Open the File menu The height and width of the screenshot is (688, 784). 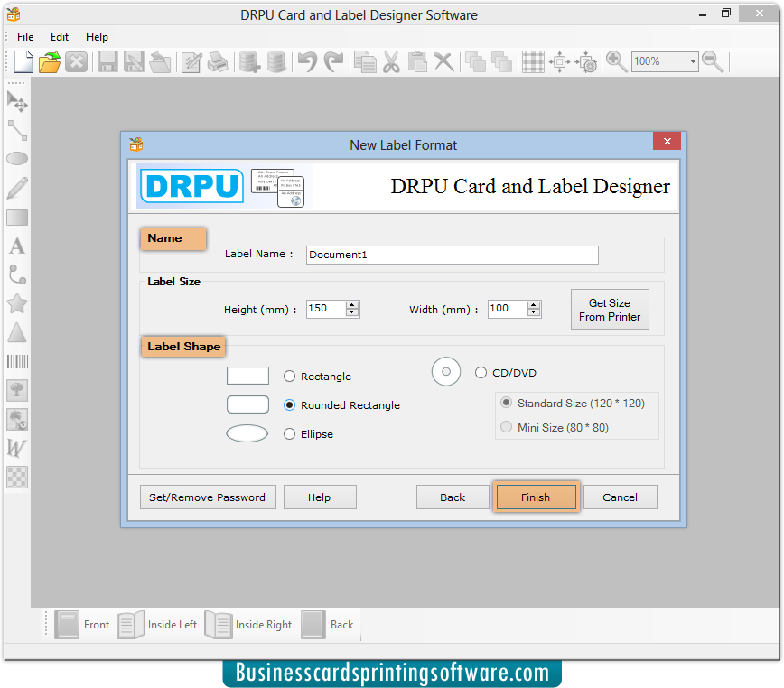(25, 37)
